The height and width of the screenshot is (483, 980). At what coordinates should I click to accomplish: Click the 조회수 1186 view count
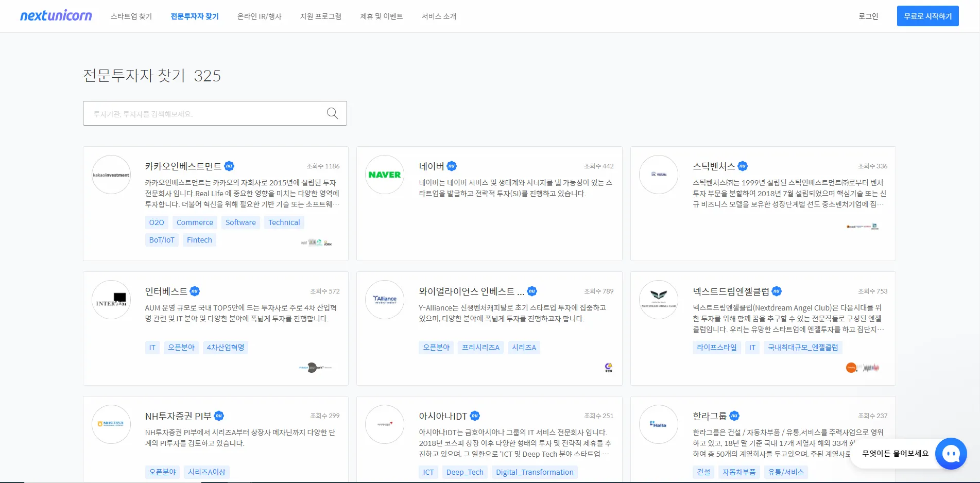point(323,166)
